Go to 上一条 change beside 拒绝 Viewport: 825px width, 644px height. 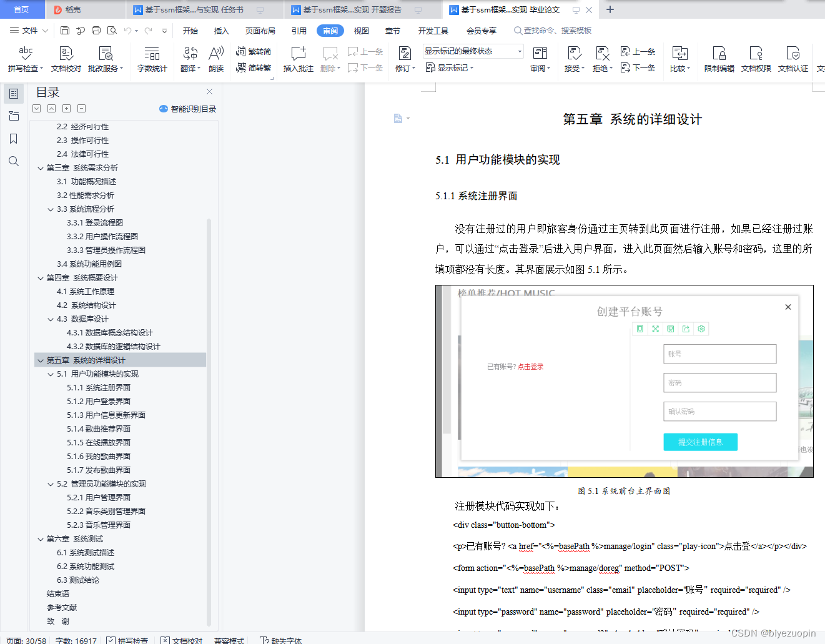point(638,51)
